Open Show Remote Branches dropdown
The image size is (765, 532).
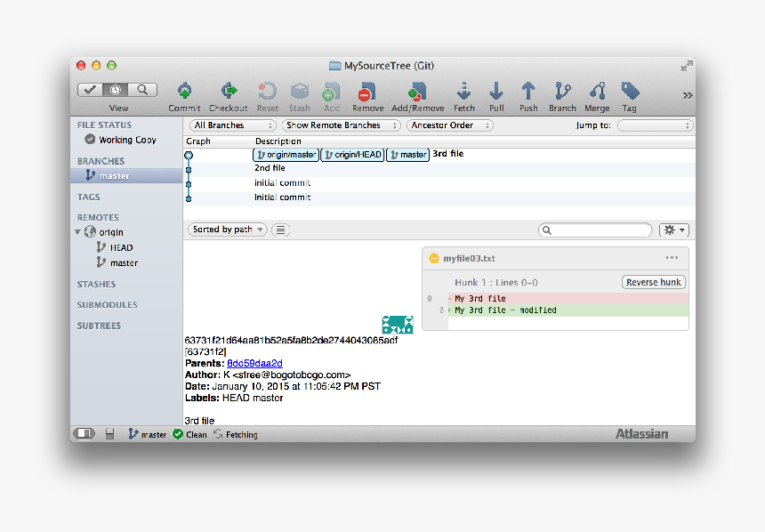tap(341, 125)
